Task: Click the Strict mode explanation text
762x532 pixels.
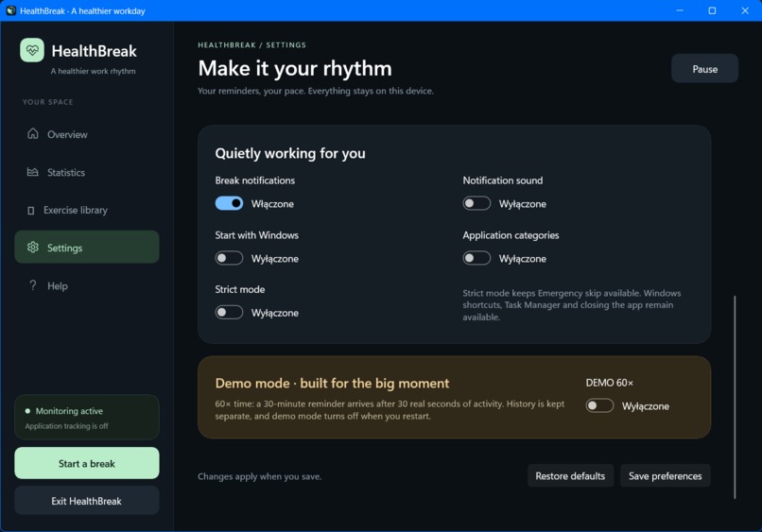Action: (x=571, y=305)
